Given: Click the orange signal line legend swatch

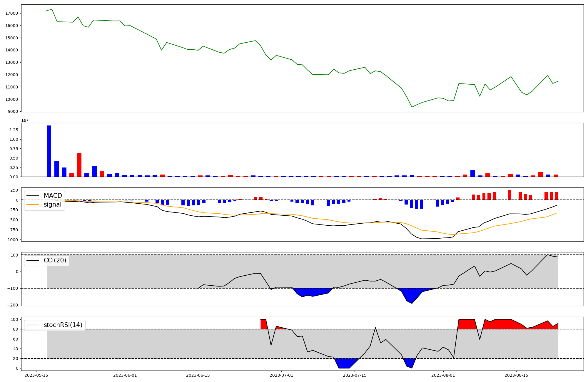Looking at the screenshot, I should [x=32, y=205].
